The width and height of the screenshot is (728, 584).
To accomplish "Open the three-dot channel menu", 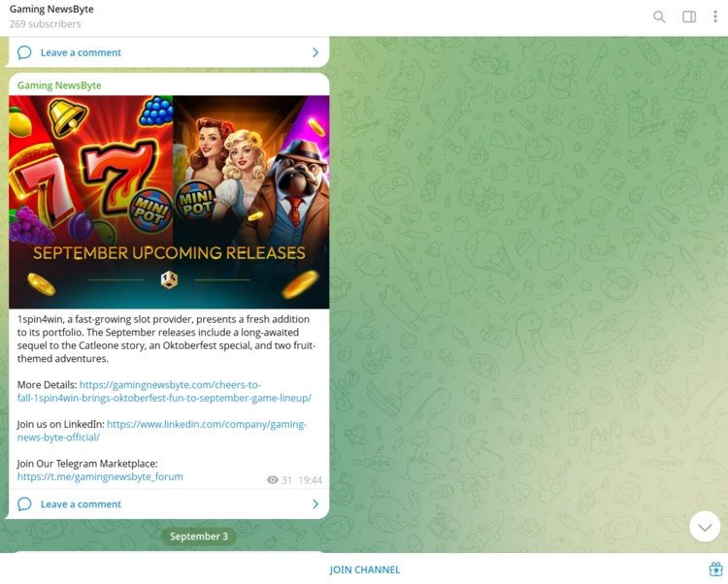I will point(715,16).
